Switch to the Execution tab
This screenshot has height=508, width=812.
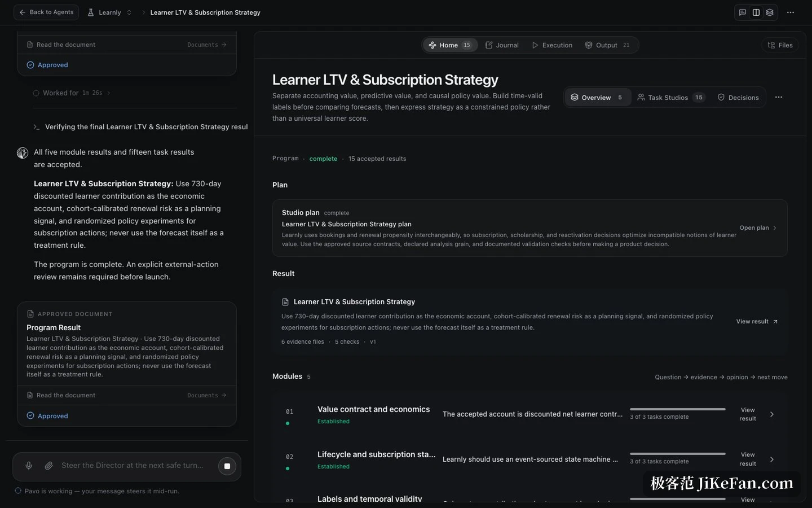(552, 45)
